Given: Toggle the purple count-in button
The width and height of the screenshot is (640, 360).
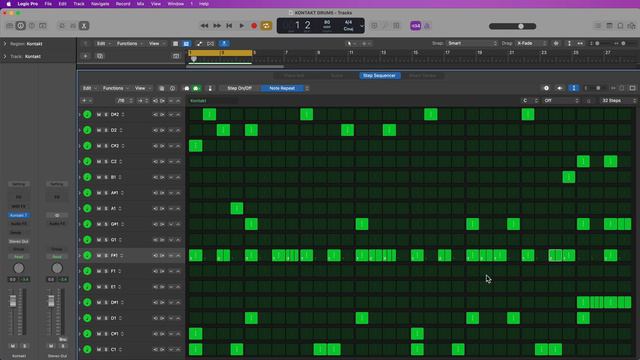Looking at the screenshot, I should (416, 26).
